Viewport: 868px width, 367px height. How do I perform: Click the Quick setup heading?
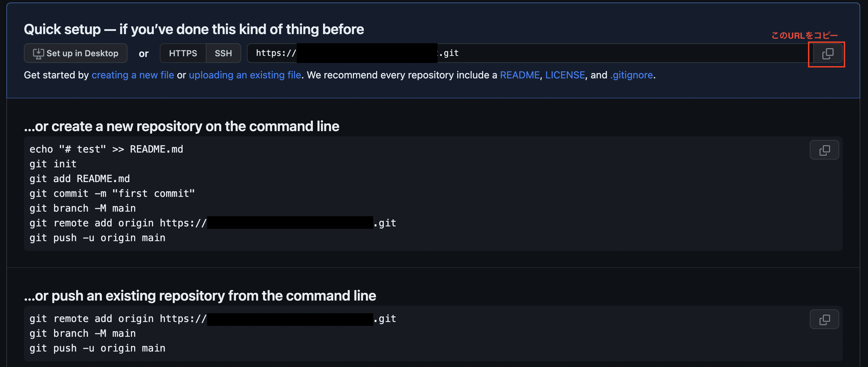pyautogui.click(x=194, y=30)
